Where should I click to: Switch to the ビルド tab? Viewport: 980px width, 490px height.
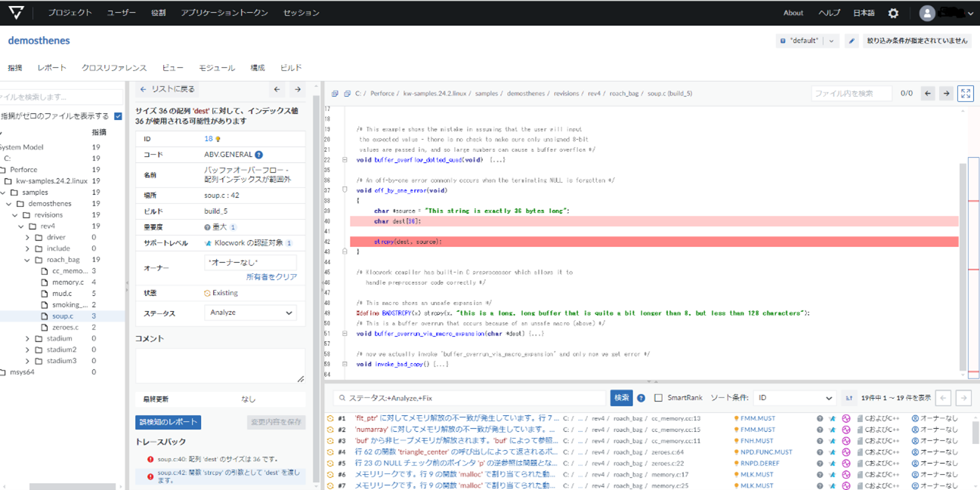(x=291, y=68)
